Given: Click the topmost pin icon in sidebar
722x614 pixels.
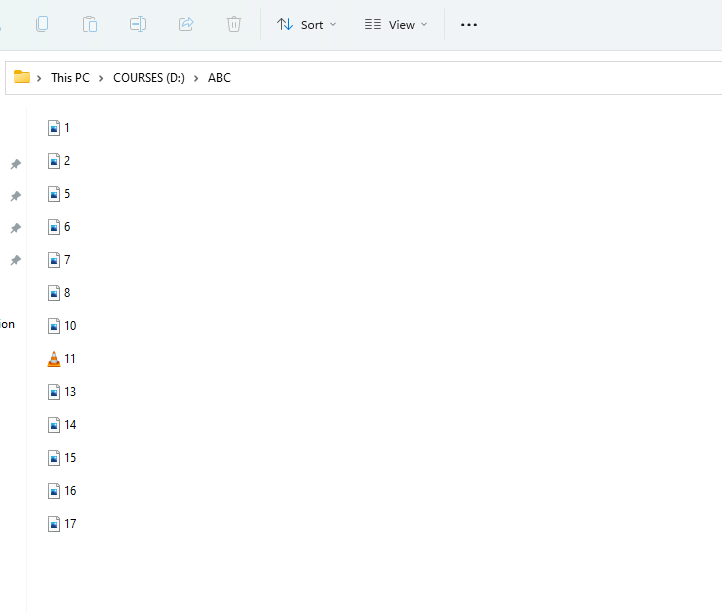Looking at the screenshot, I should coord(15,164).
